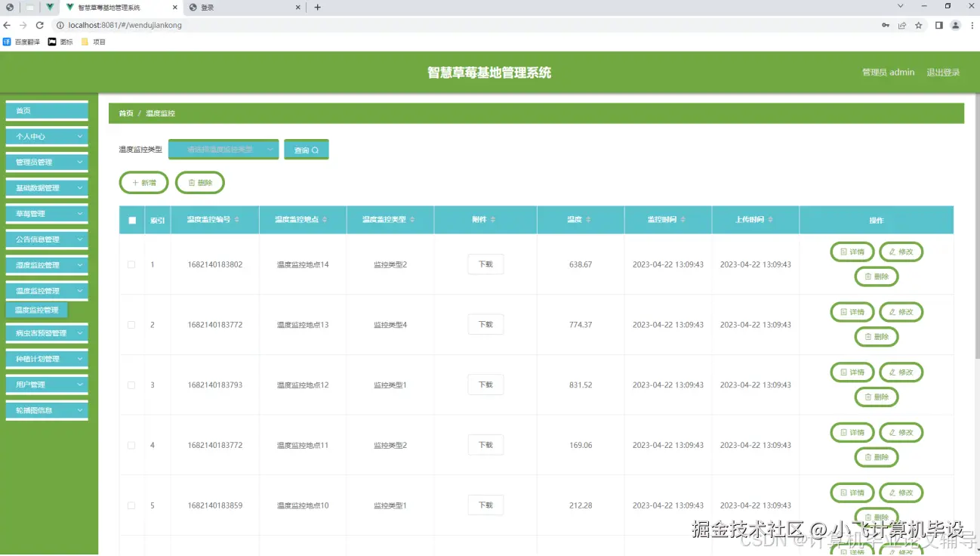Open the 温度监控类型 select dropdown
The image size is (980, 556).
(x=223, y=150)
